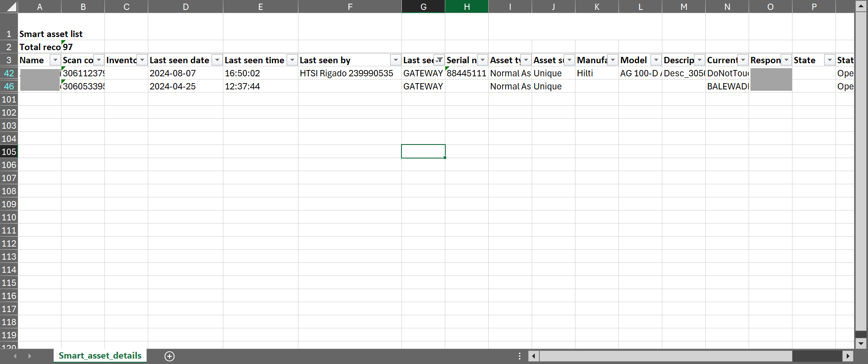The width and height of the screenshot is (868, 364).
Task: Open the active filter on Last seen column G
Action: tap(439, 60)
